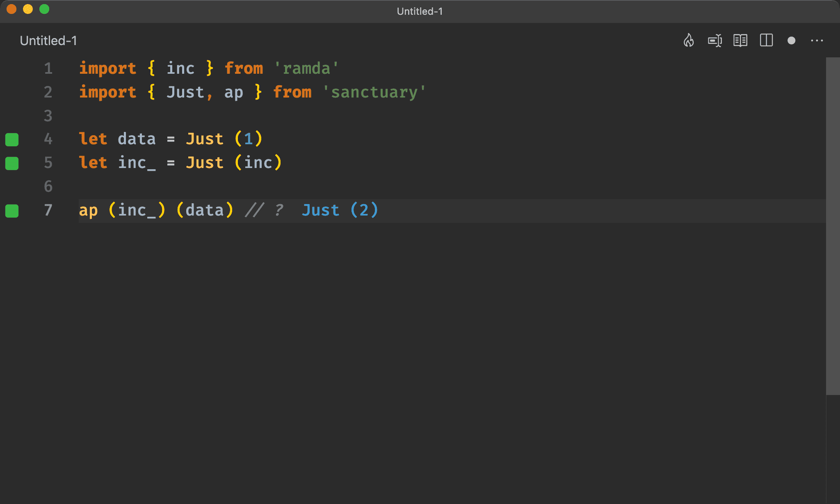Click the 'Just (2)' inline result
This screenshot has height=504, width=840.
coord(340,210)
